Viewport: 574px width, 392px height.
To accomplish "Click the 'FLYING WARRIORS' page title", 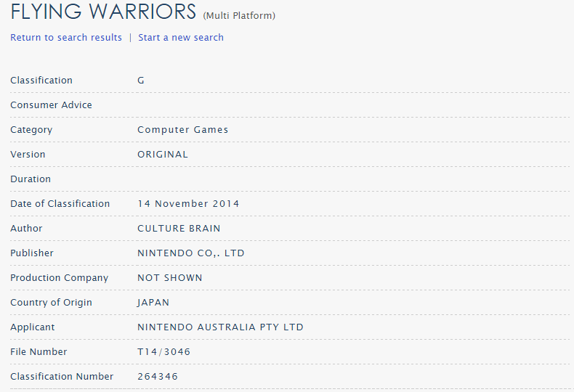I will 103,12.
